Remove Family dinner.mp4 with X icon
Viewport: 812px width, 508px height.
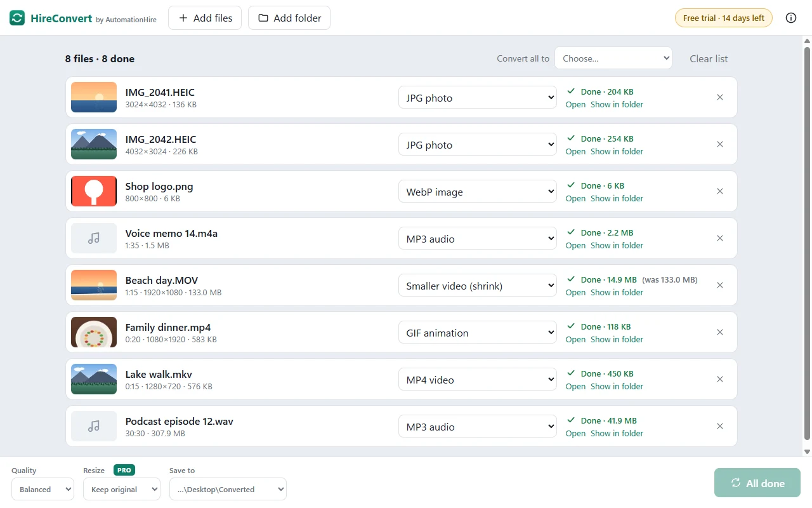point(720,332)
